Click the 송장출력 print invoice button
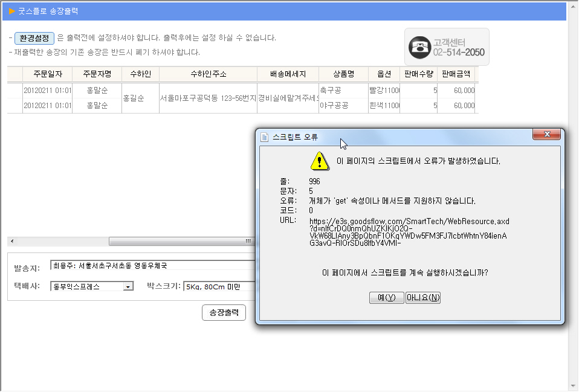579x392 pixels. (224, 312)
